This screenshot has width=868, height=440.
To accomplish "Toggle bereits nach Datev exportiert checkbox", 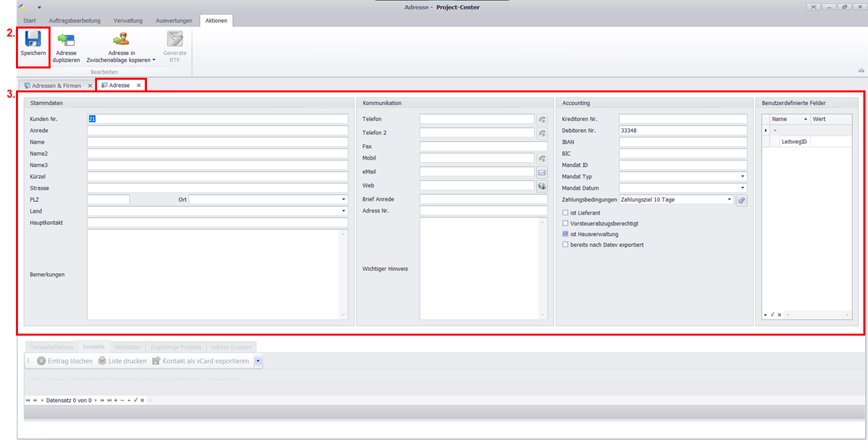I will [565, 245].
